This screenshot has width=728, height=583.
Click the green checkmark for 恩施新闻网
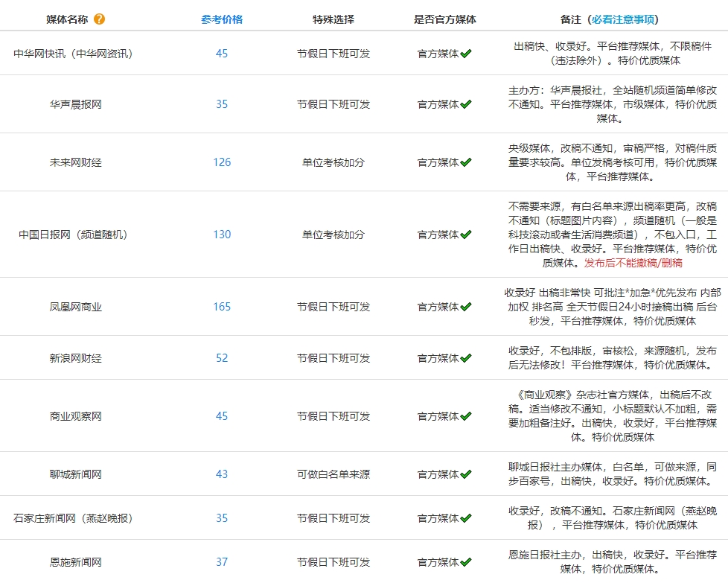(466, 561)
